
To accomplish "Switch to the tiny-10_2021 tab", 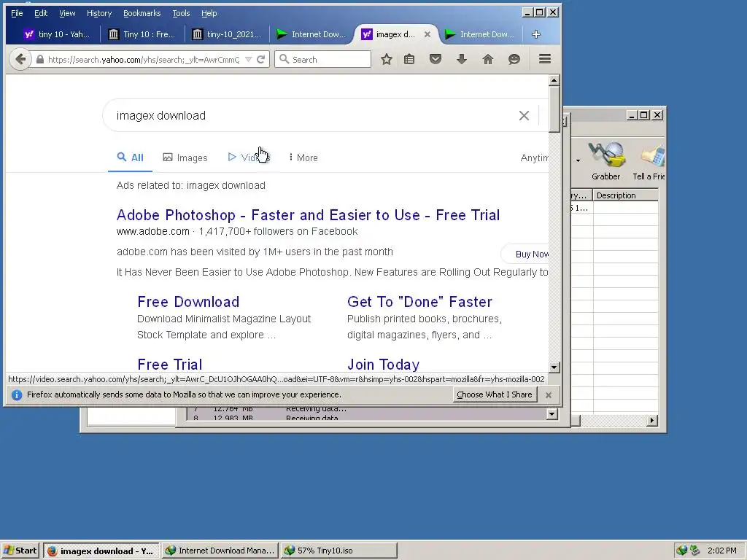I will (x=227, y=34).
